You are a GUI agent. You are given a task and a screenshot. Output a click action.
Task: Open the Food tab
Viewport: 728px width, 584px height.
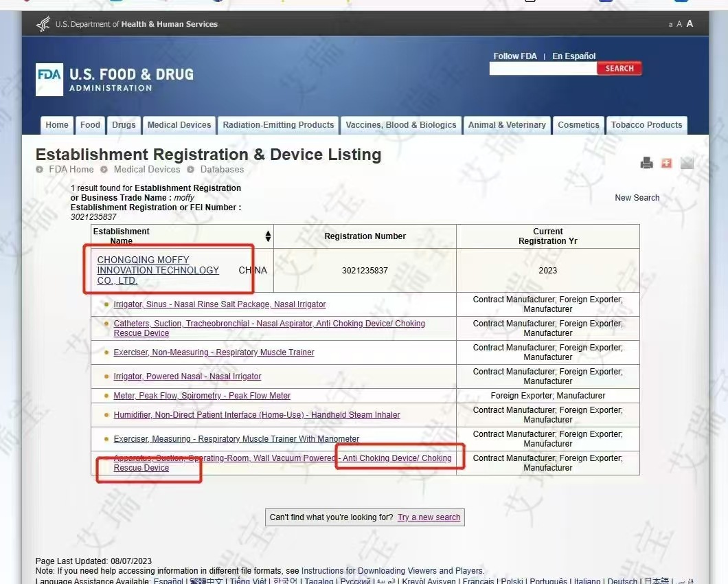[x=90, y=125]
